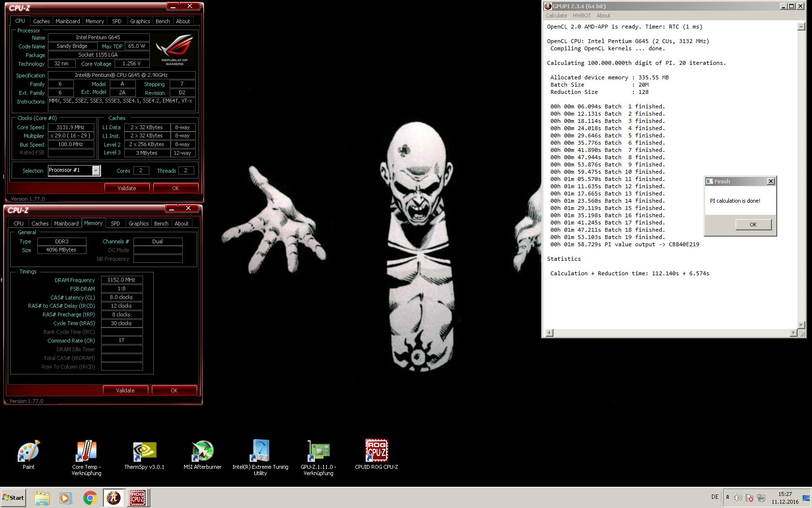The image size is (812, 508).
Task: Click the DRAM Frequency value 1152.0 MHz
Action: pyautogui.click(x=122, y=280)
